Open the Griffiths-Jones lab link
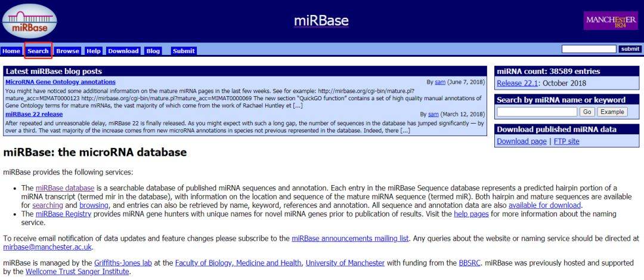The width and height of the screenshot is (644, 280). tap(123, 262)
